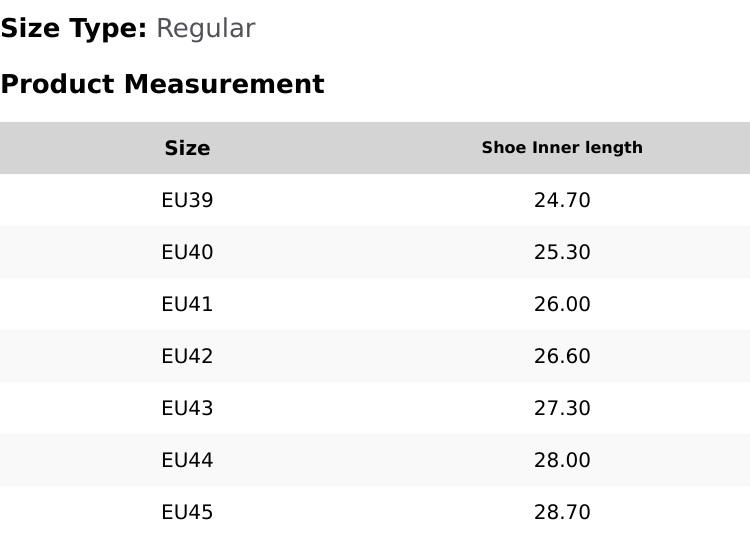This screenshot has height=538, width=750.
Task: Click the 26.00 inner length value
Action: (562, 304)
